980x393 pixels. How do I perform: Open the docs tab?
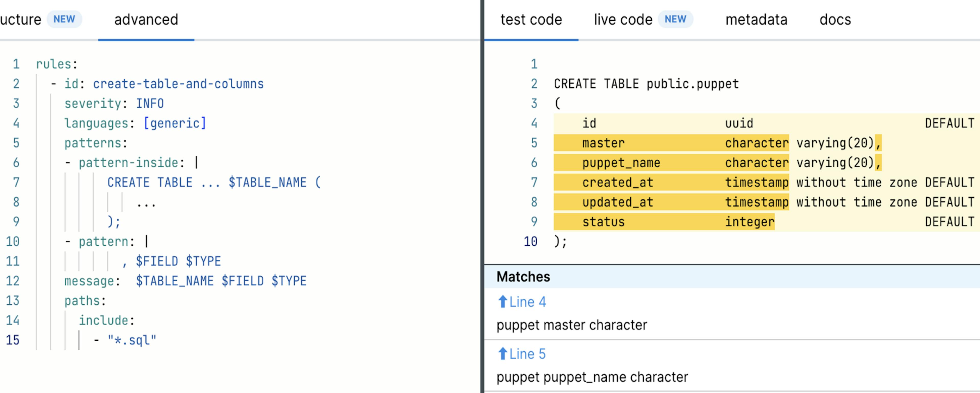click(x=835, y=19)
